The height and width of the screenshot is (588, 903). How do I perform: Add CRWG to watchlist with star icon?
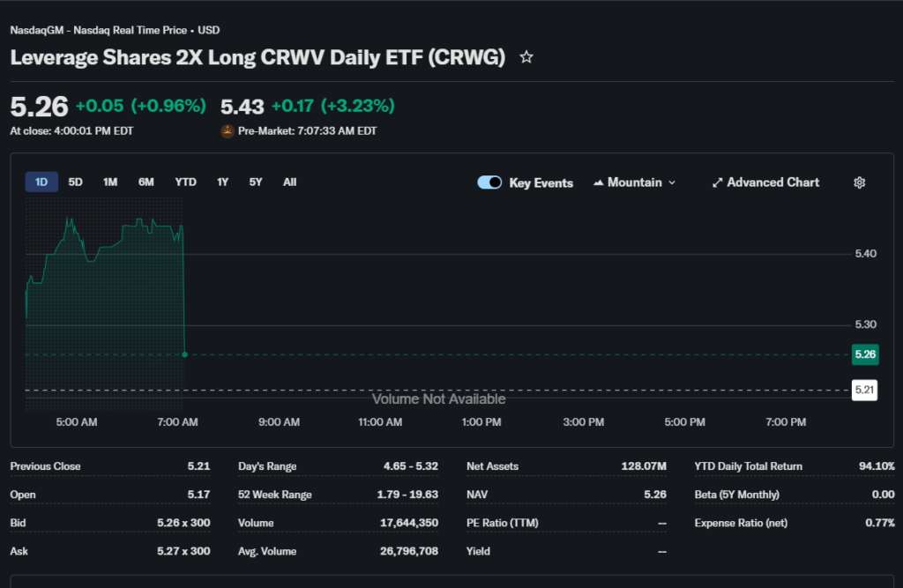pyautogui.click(x=526, y=57)
